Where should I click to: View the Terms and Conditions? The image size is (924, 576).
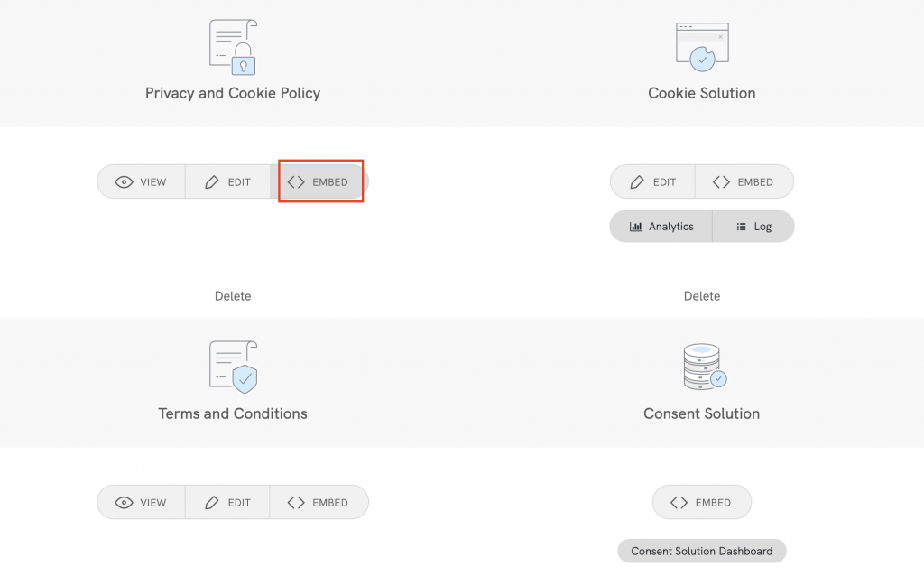tap(141, 502)
